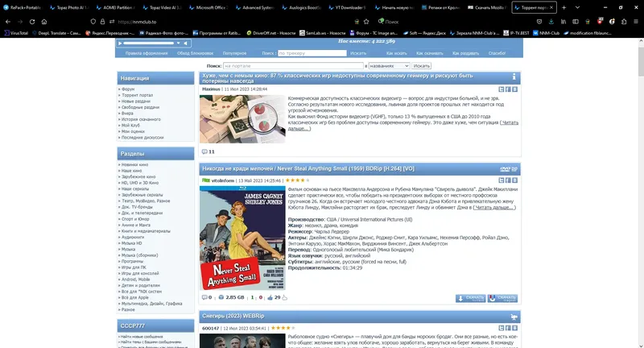
Task: Share the classic games news on VK
Action: click(514, 89)
